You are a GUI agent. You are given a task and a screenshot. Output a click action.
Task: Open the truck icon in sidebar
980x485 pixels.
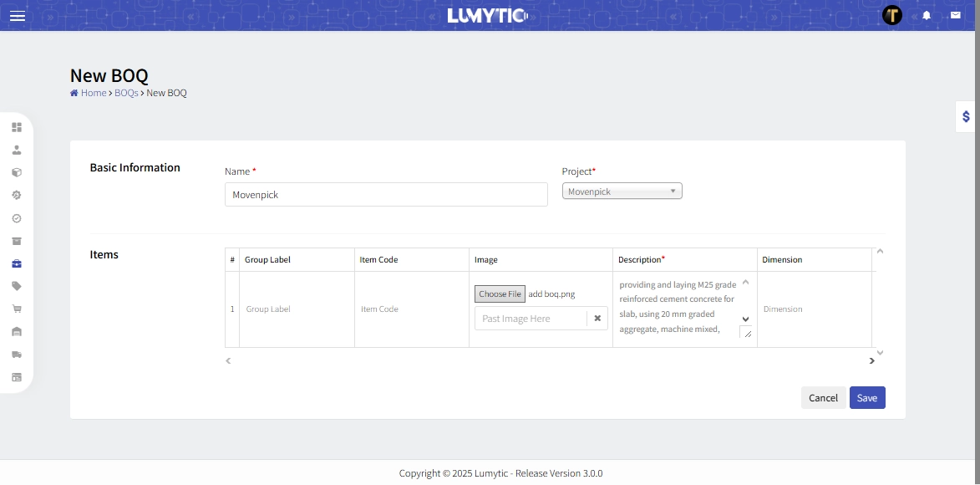[x=17, y=355]
